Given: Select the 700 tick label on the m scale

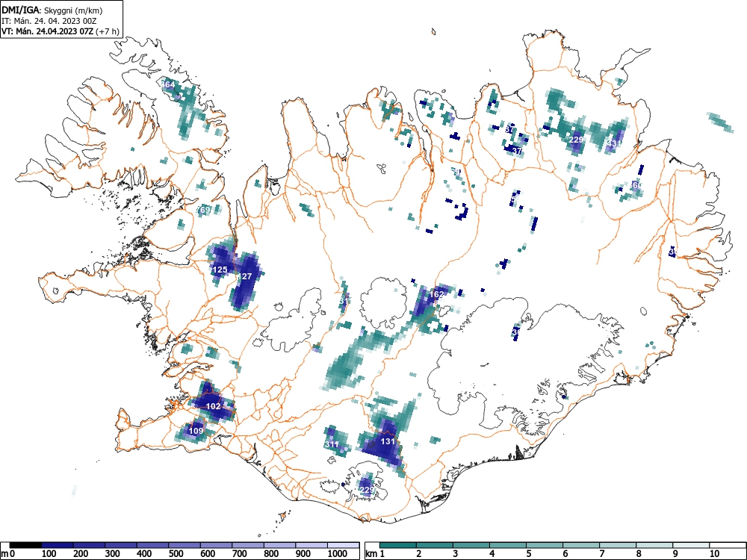Looking at the screenshot, I should coord(240,553).
